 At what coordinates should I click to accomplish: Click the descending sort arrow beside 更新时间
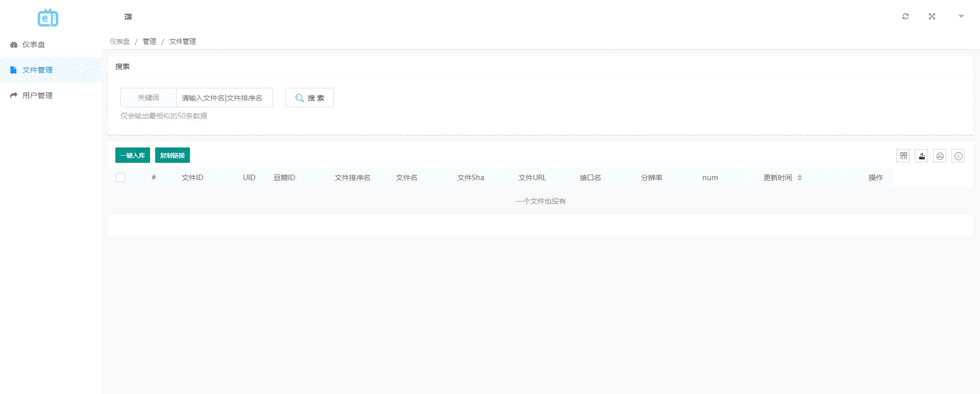pos(800,180)
